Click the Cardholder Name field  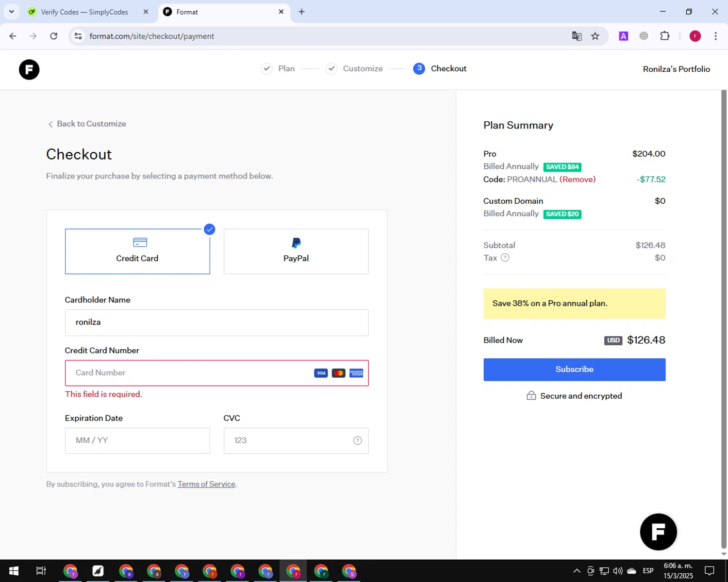coord(217,323)
